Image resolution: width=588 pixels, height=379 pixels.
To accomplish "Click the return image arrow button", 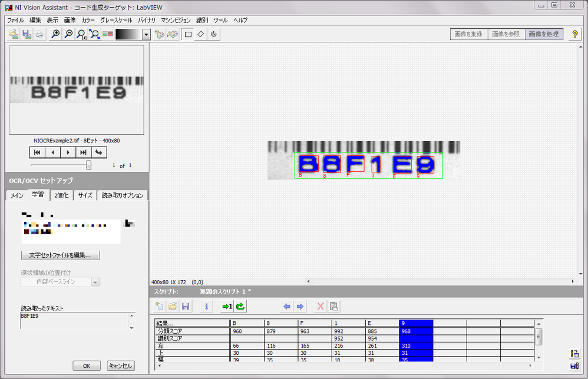I will click(99, 152).
